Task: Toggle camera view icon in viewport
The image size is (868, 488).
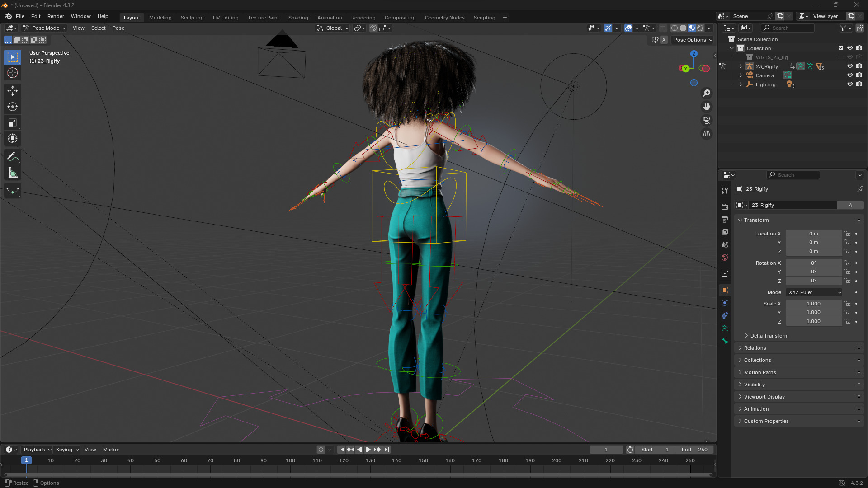Action: click(707, 121)
